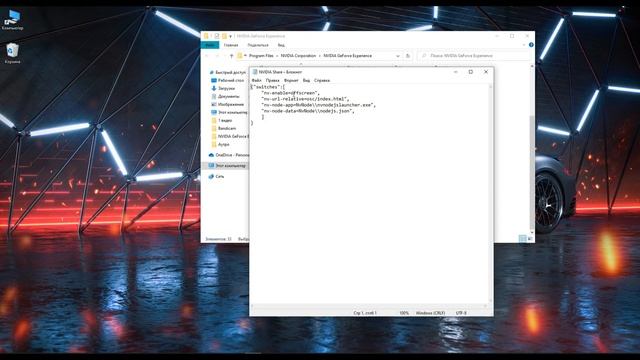Click the nodejs.json line in Notepad
This screenshot has height=360, width=640.
[308, 111]
